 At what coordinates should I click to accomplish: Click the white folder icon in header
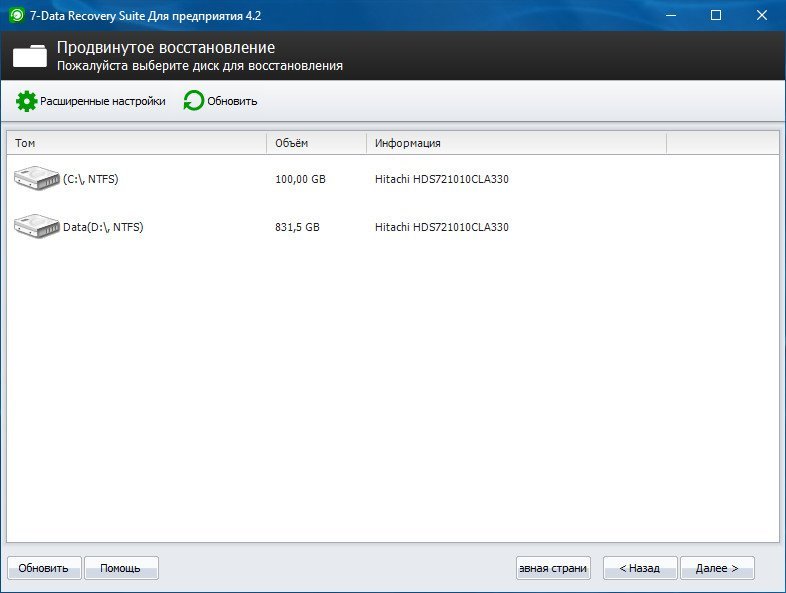[x=30, y=56]
